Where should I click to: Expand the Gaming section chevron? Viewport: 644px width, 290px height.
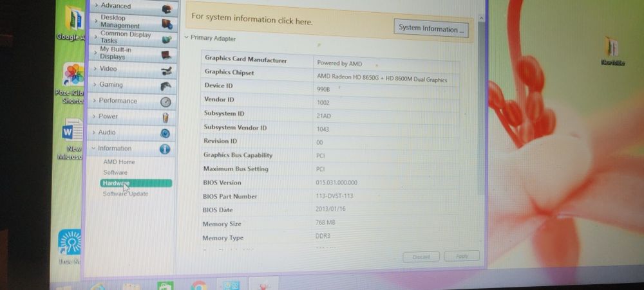point(95,84)
